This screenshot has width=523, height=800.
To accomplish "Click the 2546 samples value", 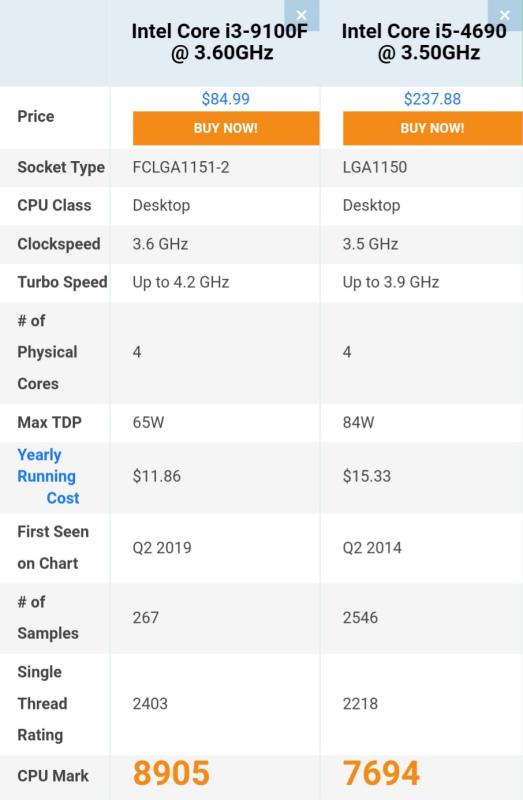I will tap(360, 617).
